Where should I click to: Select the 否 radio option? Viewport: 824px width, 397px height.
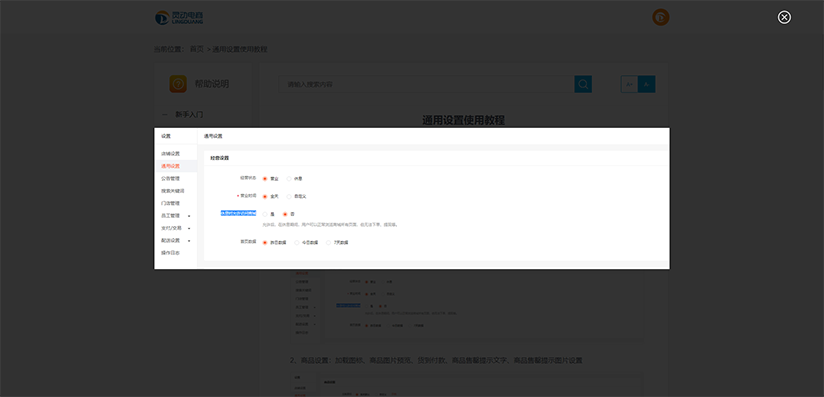[285, 214]
